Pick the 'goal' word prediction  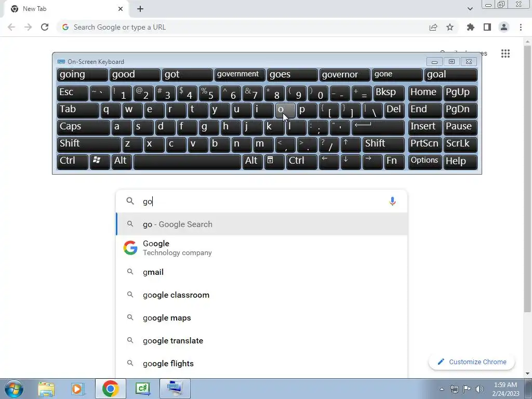451,75
